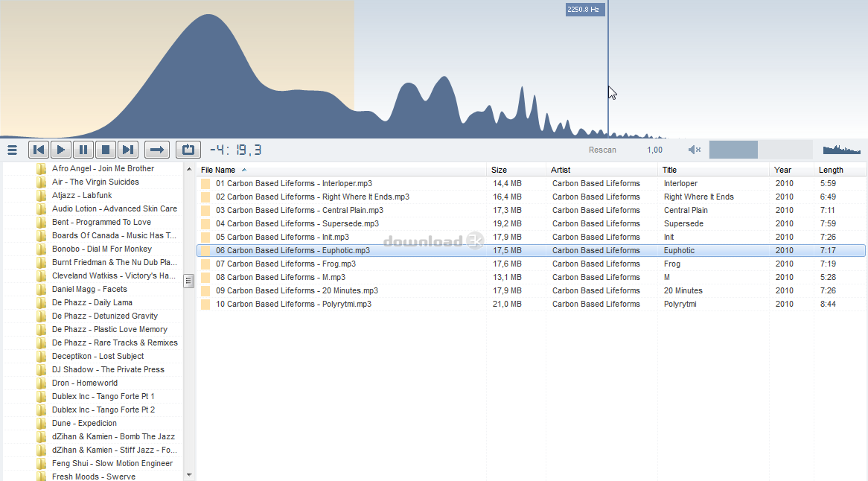Screen dimensions: 868x481
Task: Select 02 Carbon Based Lifeforms - Right Where It Ends.mp3
Action: coord(313,197)
